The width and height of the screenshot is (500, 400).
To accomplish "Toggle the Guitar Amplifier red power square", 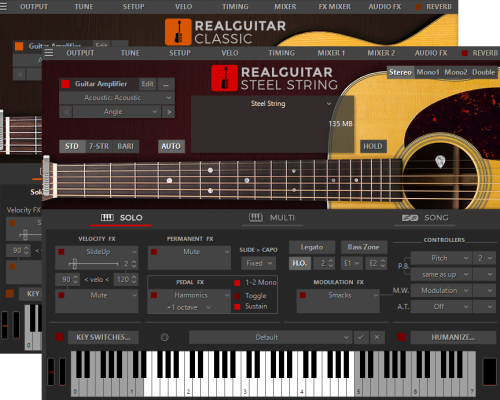I will tap(65, 84).
